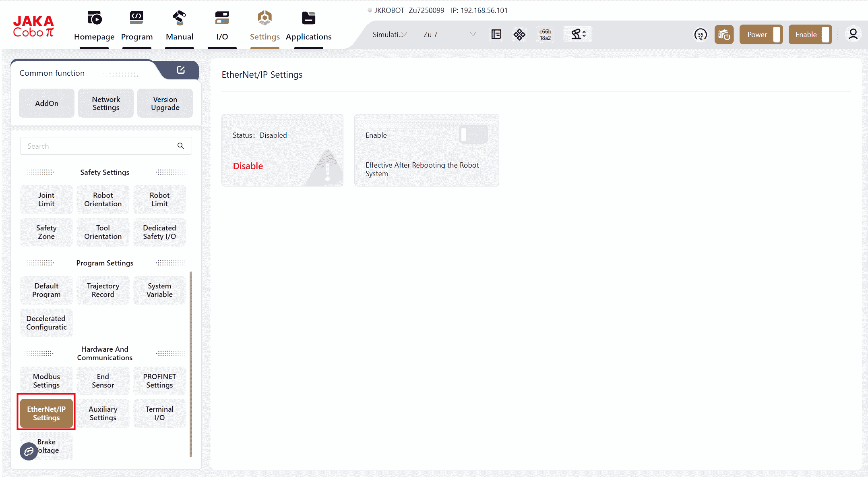
Task: Open PROFINET Settings
Action: 159,381
